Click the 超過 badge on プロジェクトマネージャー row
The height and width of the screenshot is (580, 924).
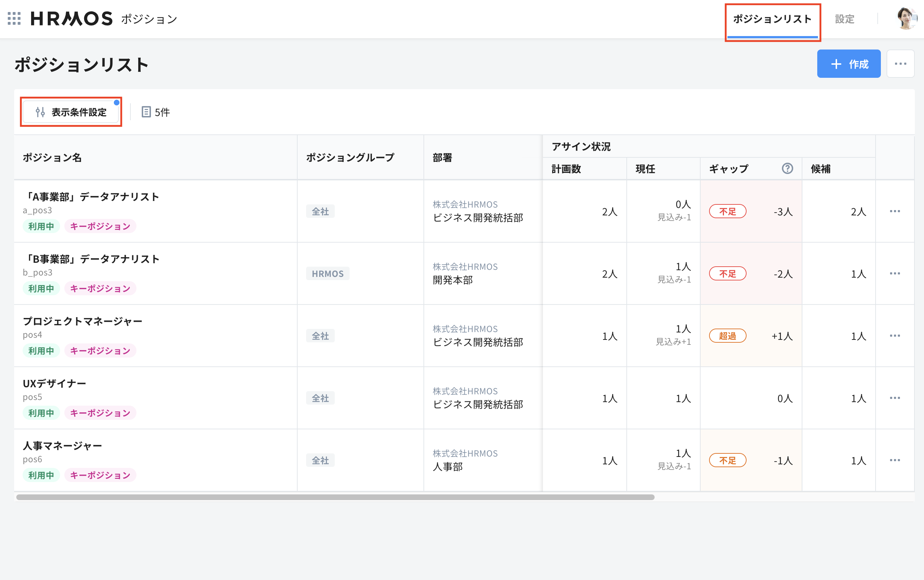[x=727, y=335]
